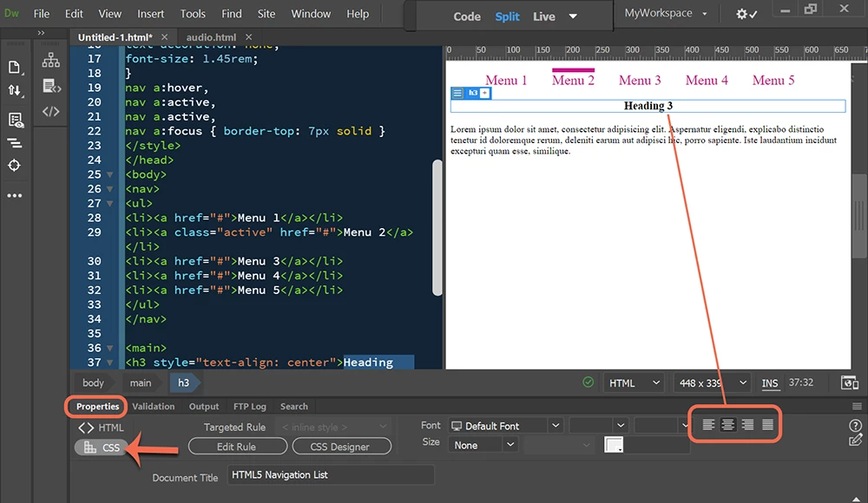Switch to Validation tab
Screen dimensions: 868x503
coord(154,407)
